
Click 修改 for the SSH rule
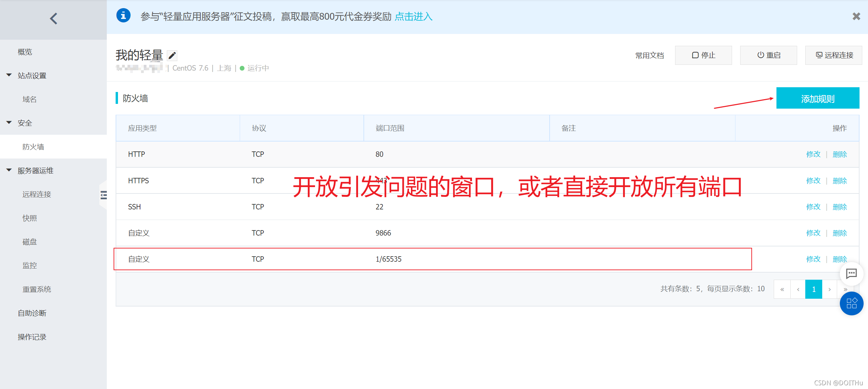click(x=813, y=207)
